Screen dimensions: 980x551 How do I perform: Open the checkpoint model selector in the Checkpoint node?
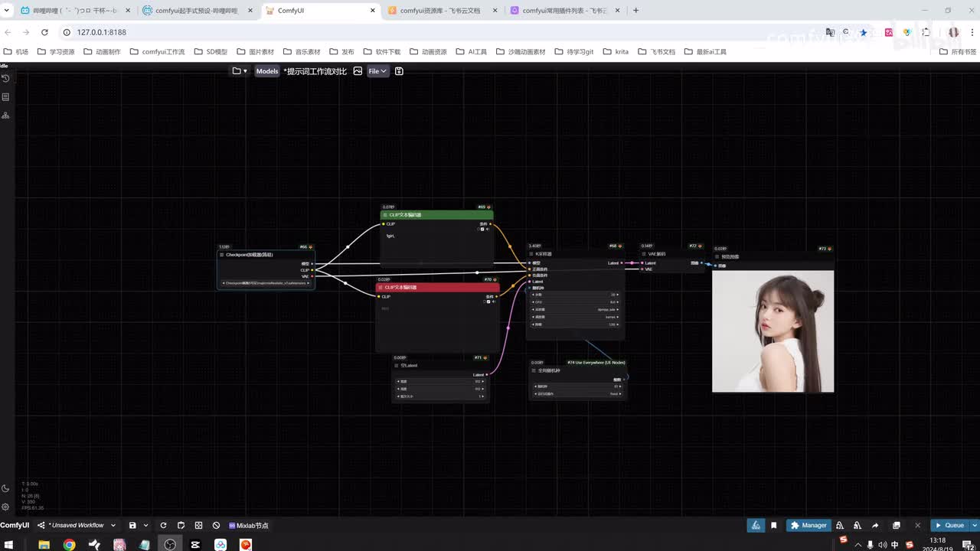(266, 283)
